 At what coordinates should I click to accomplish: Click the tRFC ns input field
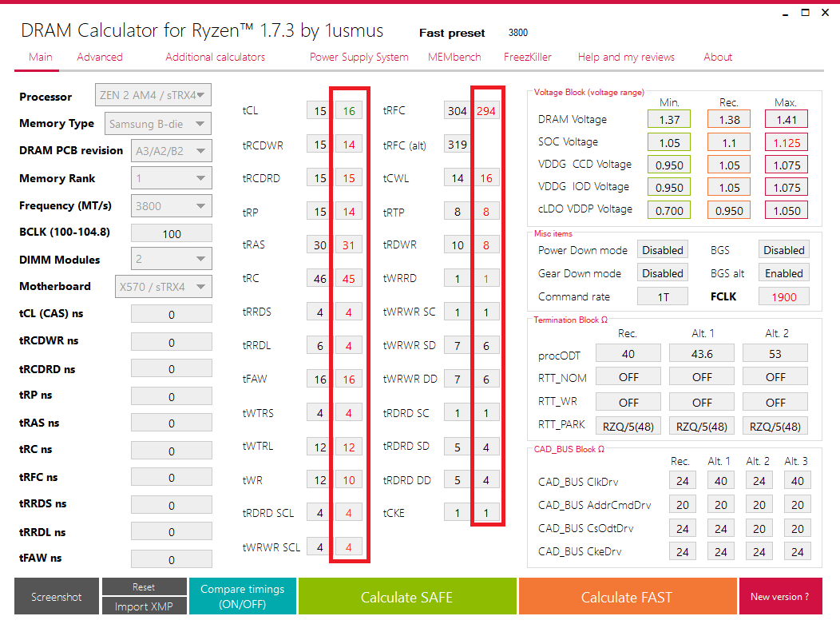pos(172,477)
